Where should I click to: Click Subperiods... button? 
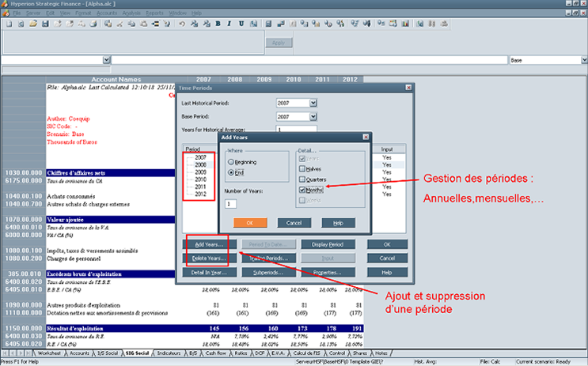tap(268, 273)
